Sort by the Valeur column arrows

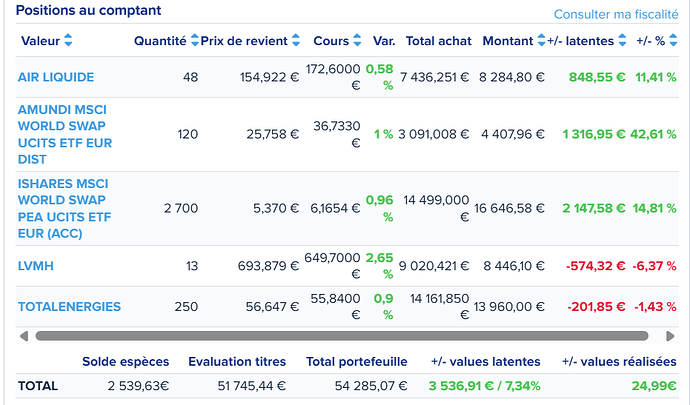click(68, 41)
